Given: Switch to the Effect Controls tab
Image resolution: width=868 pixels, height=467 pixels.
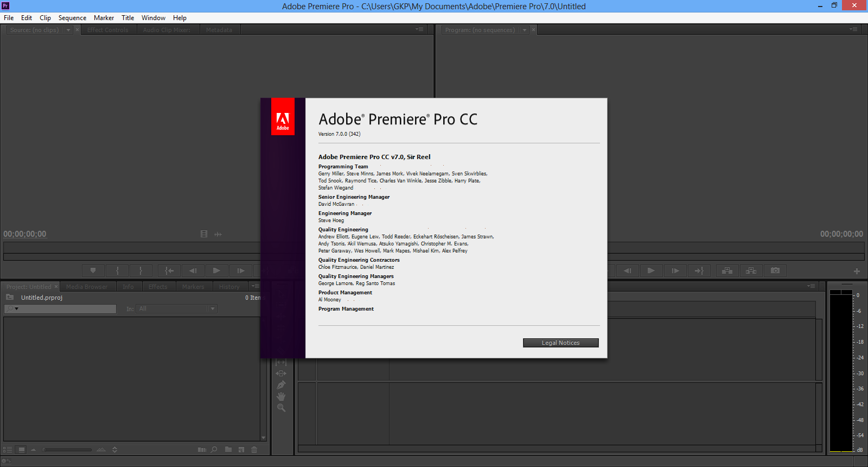Looking at the screenshot, I should coord(108,30).
